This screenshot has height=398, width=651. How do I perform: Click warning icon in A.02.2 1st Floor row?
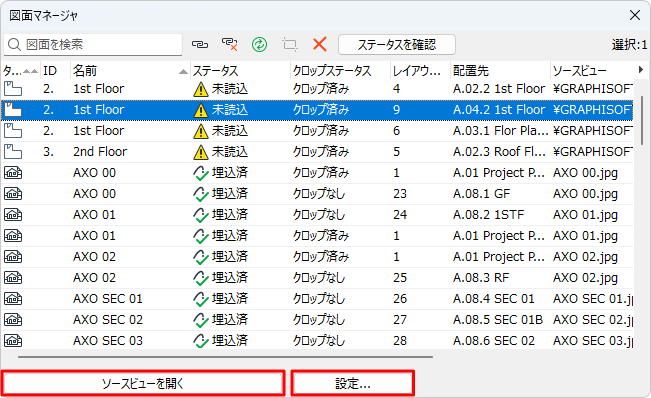coord(201,89)
